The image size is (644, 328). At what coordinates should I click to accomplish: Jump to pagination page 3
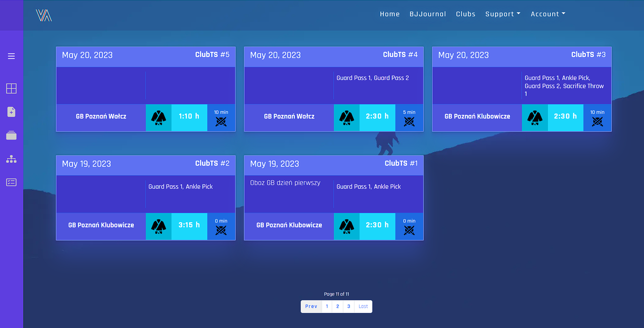(x=349, y=306)
